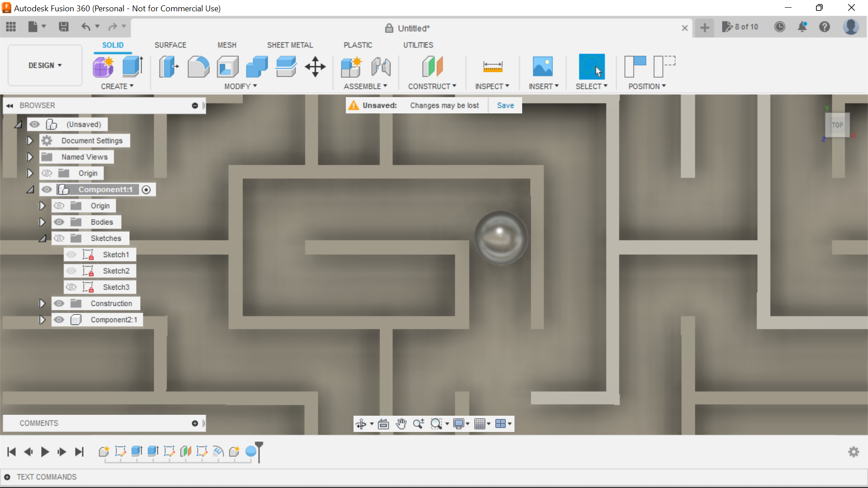Open the DESIGN workspace dropdown
Screen dimensions: 868x488
coord(44,65)
